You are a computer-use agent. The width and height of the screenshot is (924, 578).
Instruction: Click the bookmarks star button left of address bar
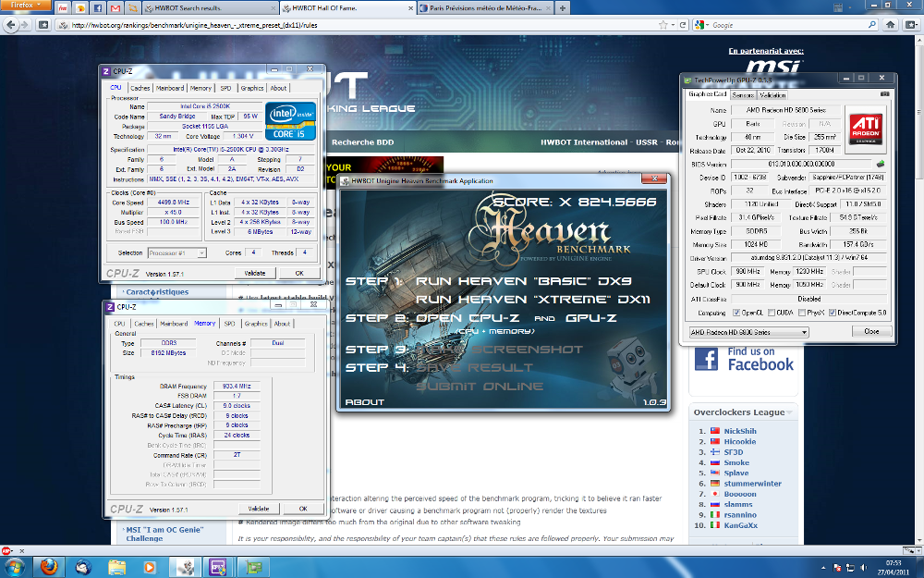tap(43, 25)
